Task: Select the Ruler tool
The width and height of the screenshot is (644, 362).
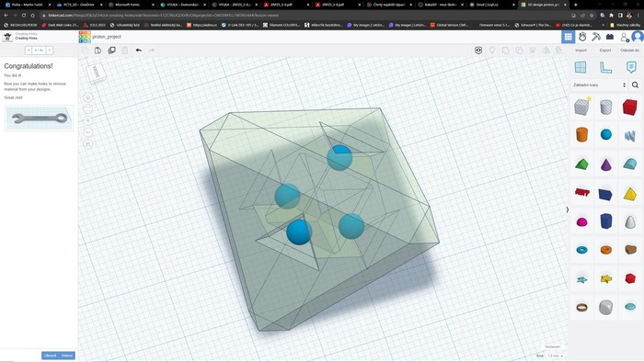Action: [605, 67]
